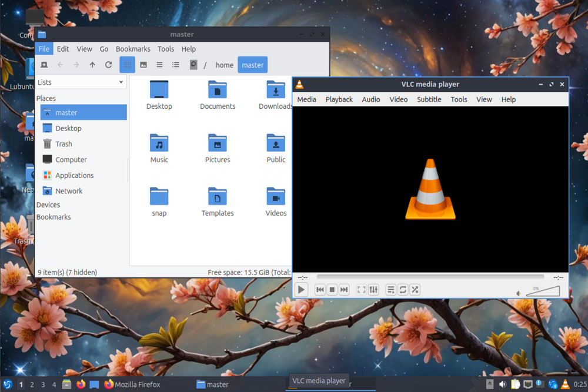Enable random playback in VLC

point(415,289)
